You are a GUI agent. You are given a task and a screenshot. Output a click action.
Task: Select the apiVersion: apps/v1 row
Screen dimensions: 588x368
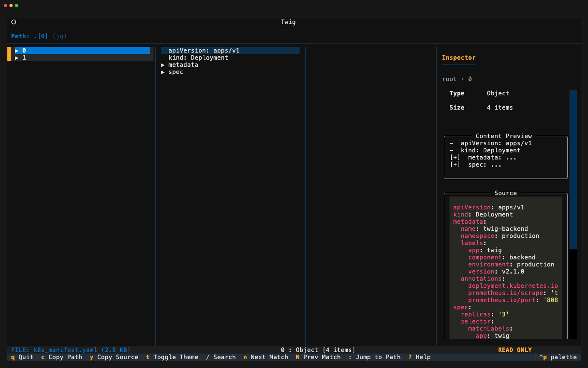click(204, 50)
